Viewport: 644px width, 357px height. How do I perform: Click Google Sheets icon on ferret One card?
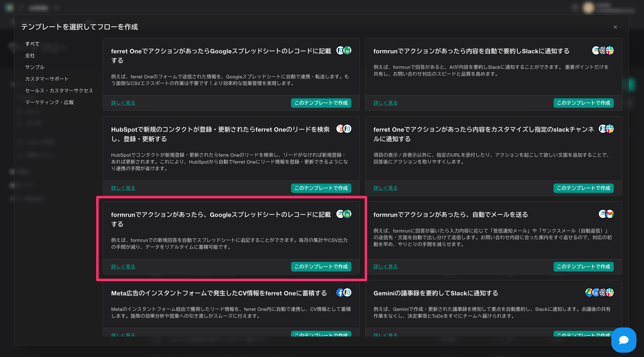[x=347, y=50]
